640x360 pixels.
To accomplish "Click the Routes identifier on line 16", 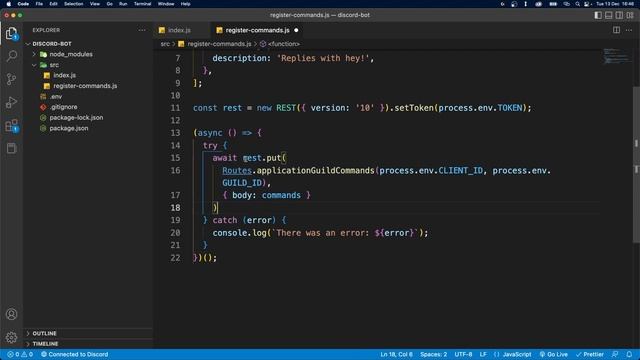I will tap(237, 171).
